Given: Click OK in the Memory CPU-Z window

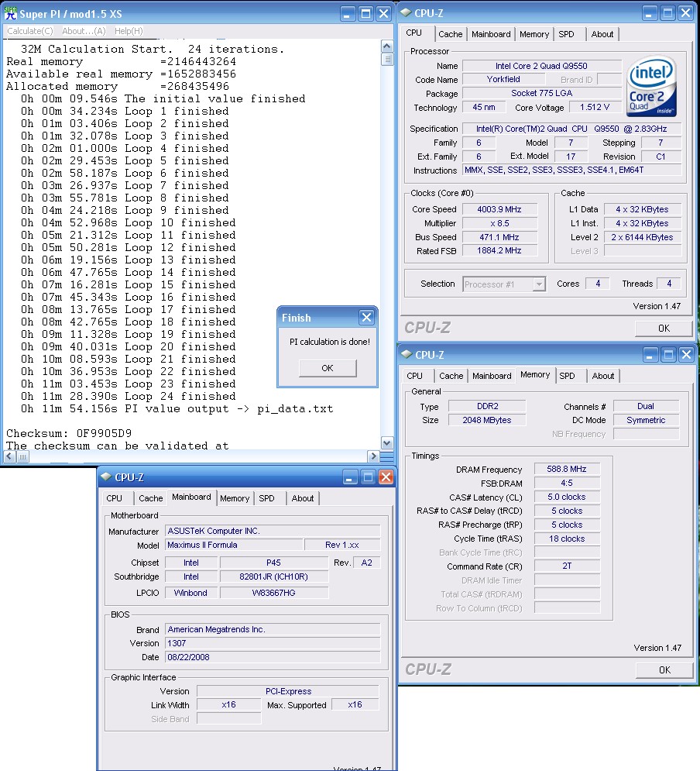Looking at the screenshot, I should click(664, 669).
